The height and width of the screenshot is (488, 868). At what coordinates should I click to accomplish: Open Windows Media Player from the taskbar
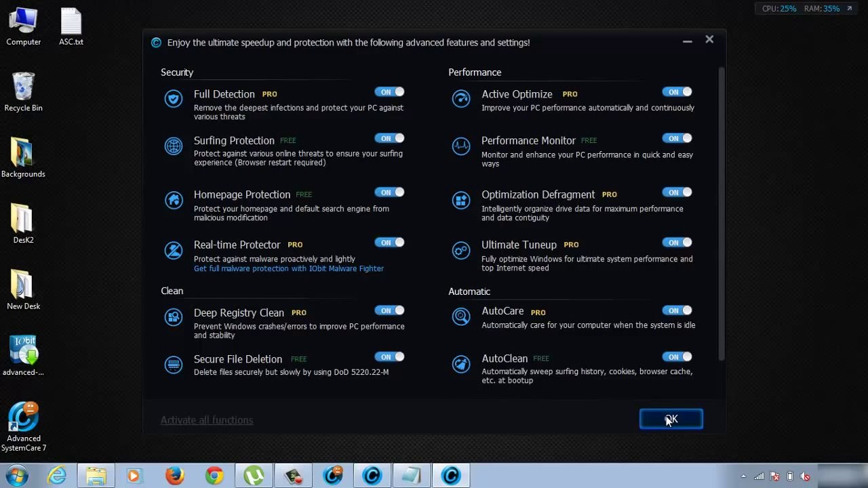pyautogui.click(x=134, y=476)
